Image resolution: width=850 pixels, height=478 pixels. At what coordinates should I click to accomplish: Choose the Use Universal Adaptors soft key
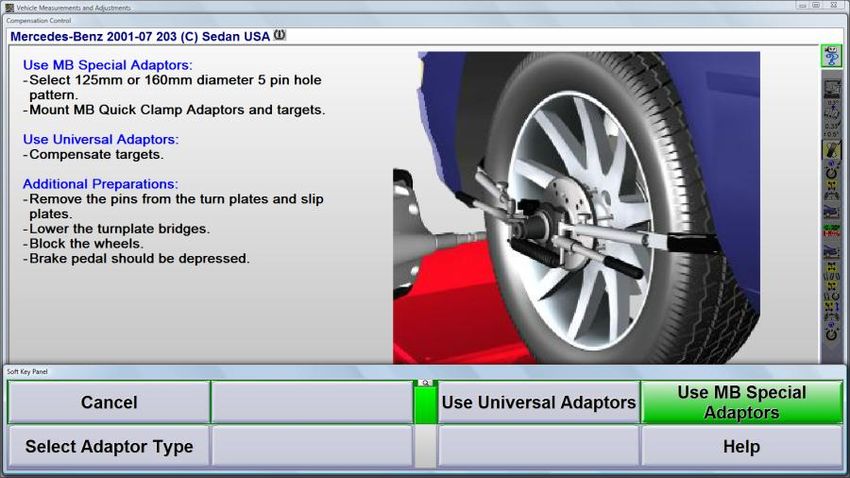539,402
